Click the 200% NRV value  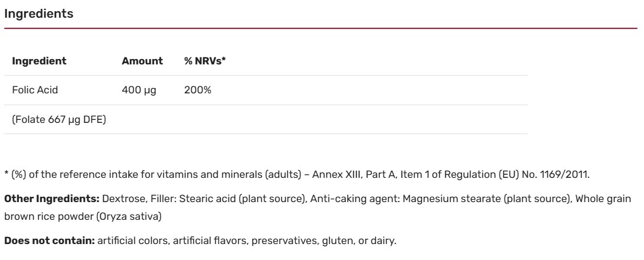pyautogui.click(x=198, y=91)
